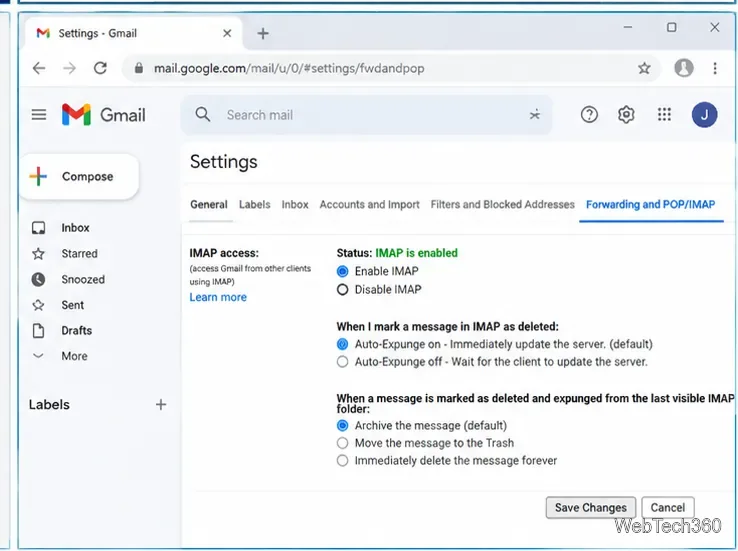The height and width of the screenshot is (551, 738).
Task: Open Chrome three-dot menu
Action: 714,68
